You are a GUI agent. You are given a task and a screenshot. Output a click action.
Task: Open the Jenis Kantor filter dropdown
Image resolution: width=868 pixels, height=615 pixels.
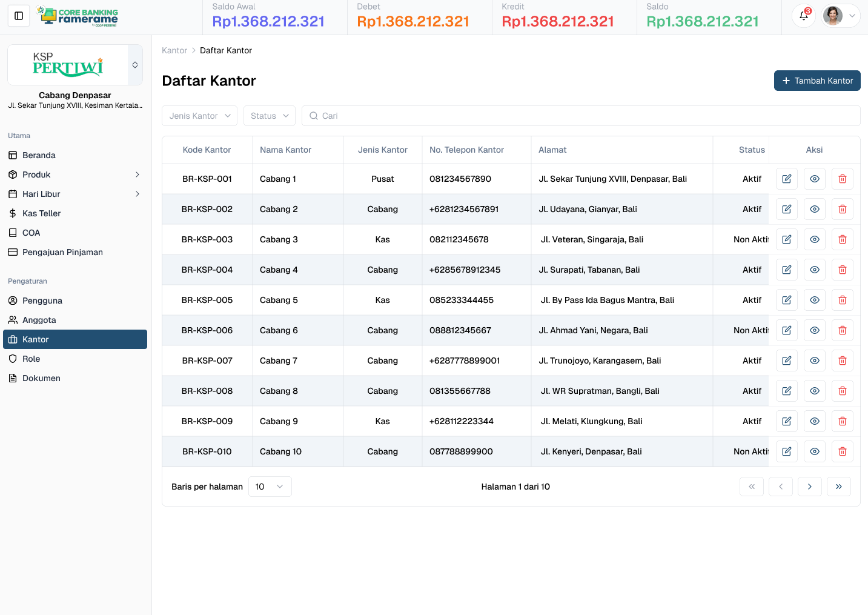[199, 116]
